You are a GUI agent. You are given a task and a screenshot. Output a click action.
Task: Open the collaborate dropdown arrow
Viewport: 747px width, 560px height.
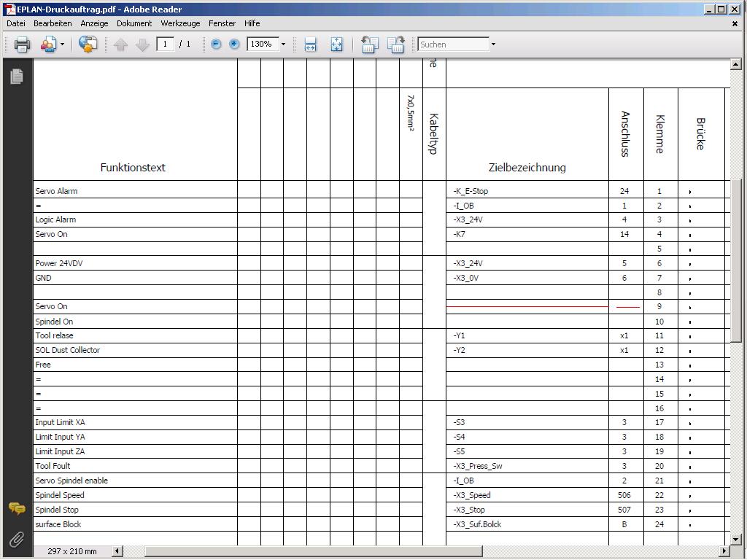(x=63, y=44)
